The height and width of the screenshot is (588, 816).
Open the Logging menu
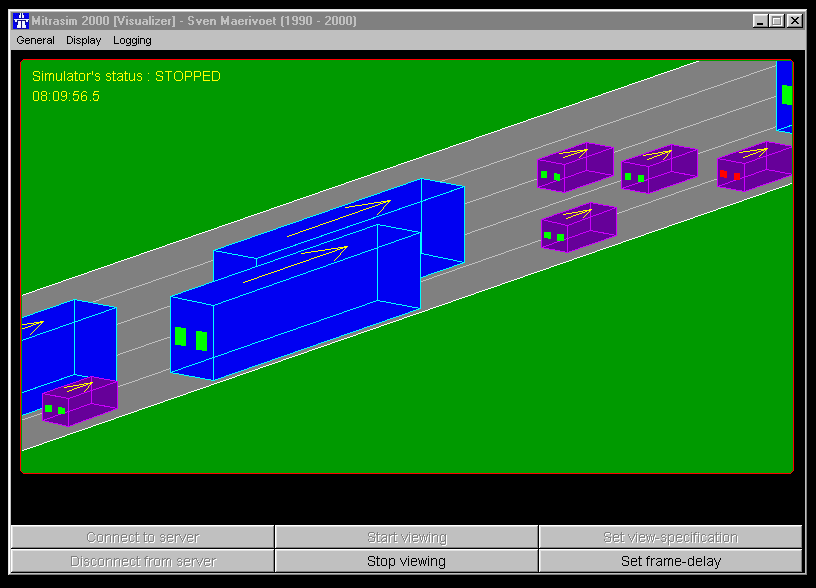(132, 41)
